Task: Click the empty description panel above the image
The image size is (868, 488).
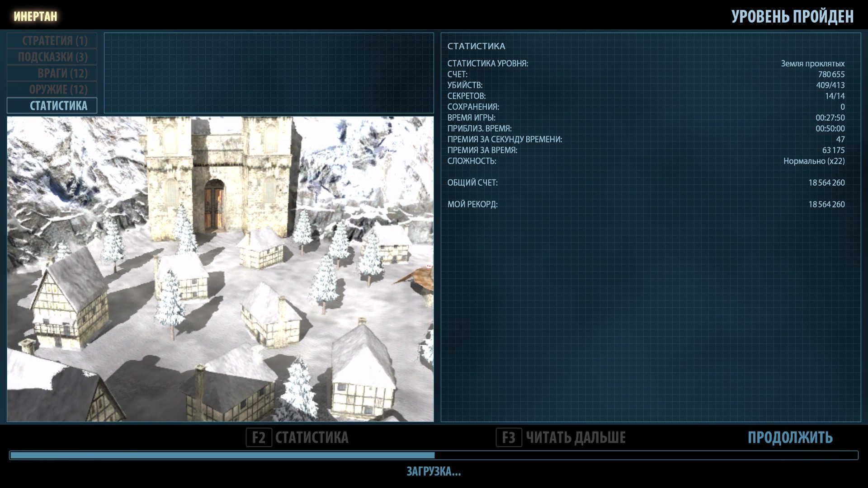Action: pyautogui.click(x=269, y=73)
